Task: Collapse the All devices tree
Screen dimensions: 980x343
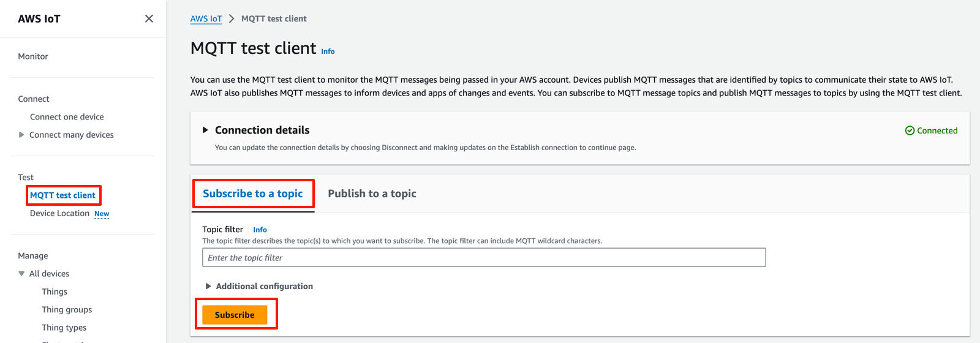Action: 22,274
